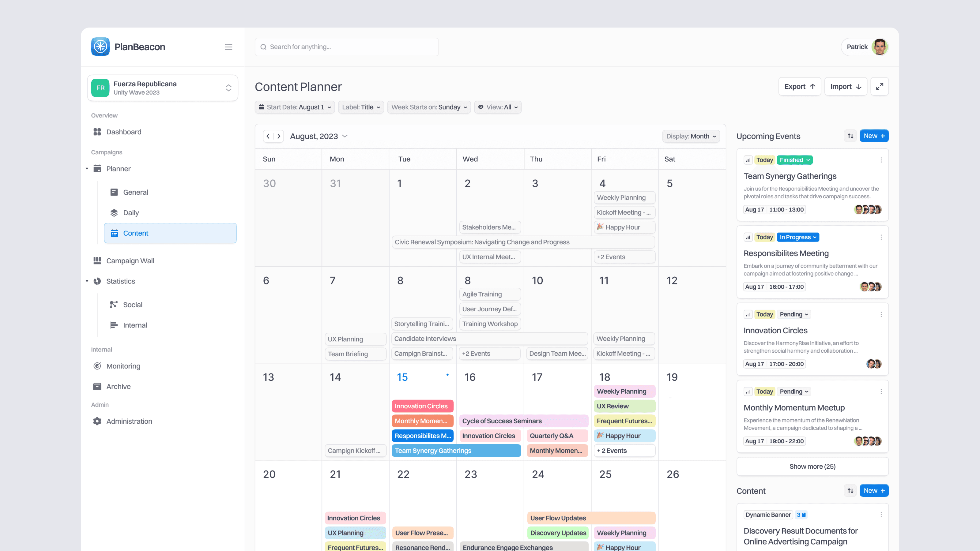
Task: Open the hamburger menu beside PlanBeacon
Action: (x=229, y=47)
